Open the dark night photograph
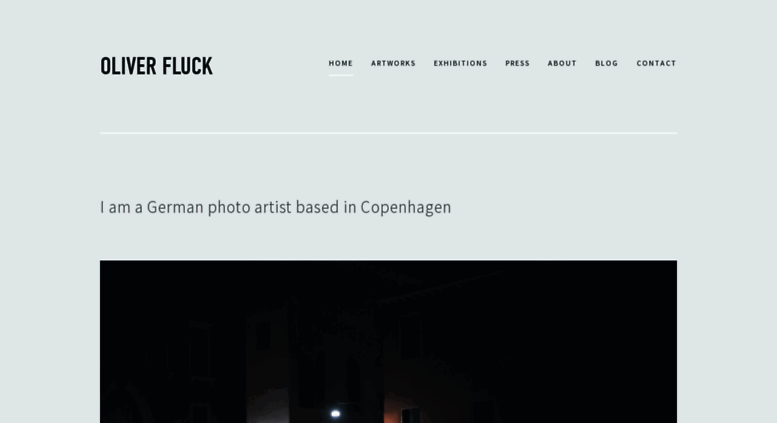 pyautogui.click(x=388, y=341)
